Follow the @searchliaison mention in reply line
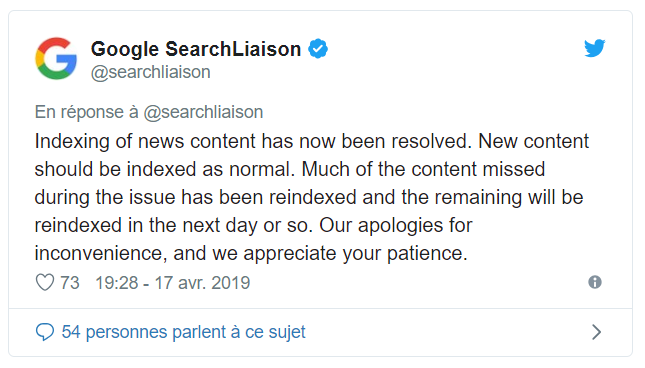Viewport: 645px width, 368px height. point(203,112)
